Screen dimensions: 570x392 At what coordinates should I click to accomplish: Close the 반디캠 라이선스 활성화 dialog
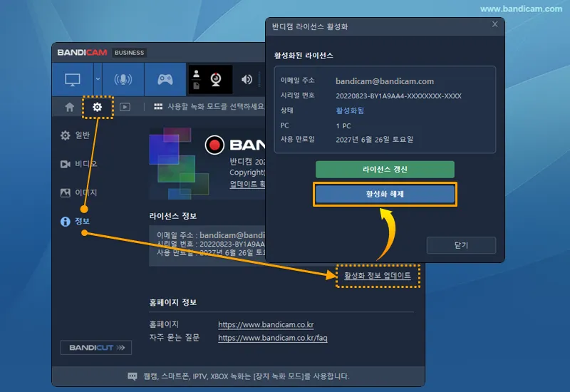(494, 24)
